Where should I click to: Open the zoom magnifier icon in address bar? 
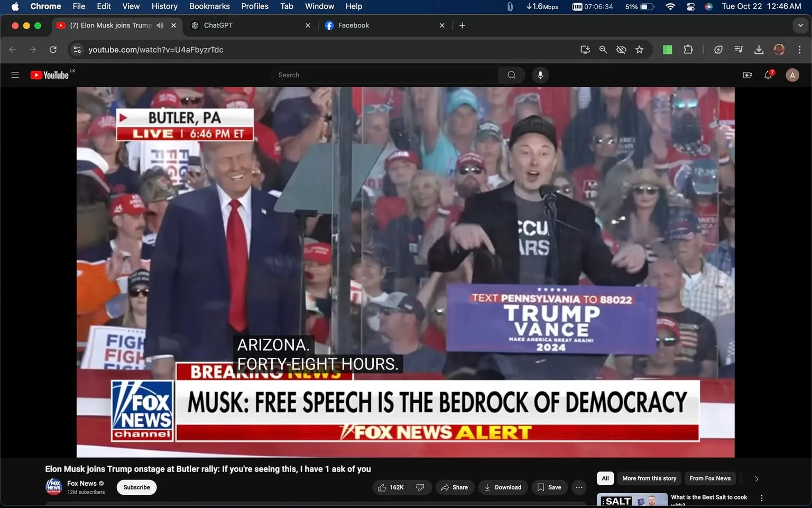[x=603, y=50]
